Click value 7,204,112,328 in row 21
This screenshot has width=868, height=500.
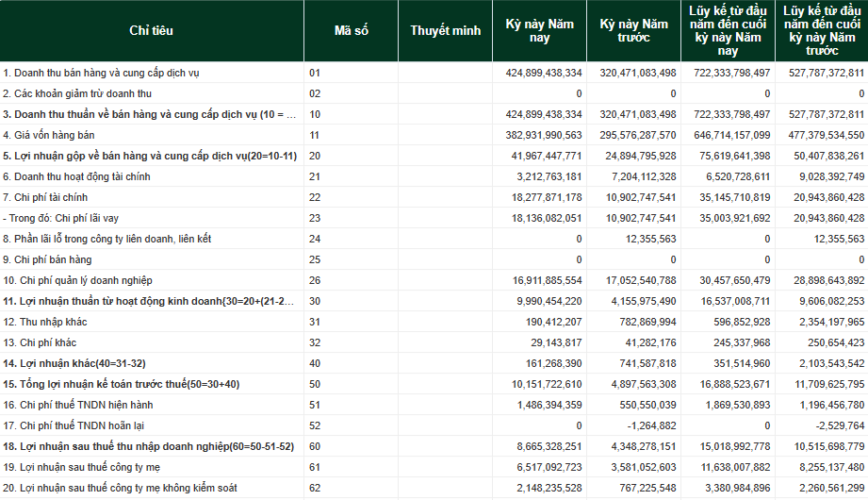[644, 176]
